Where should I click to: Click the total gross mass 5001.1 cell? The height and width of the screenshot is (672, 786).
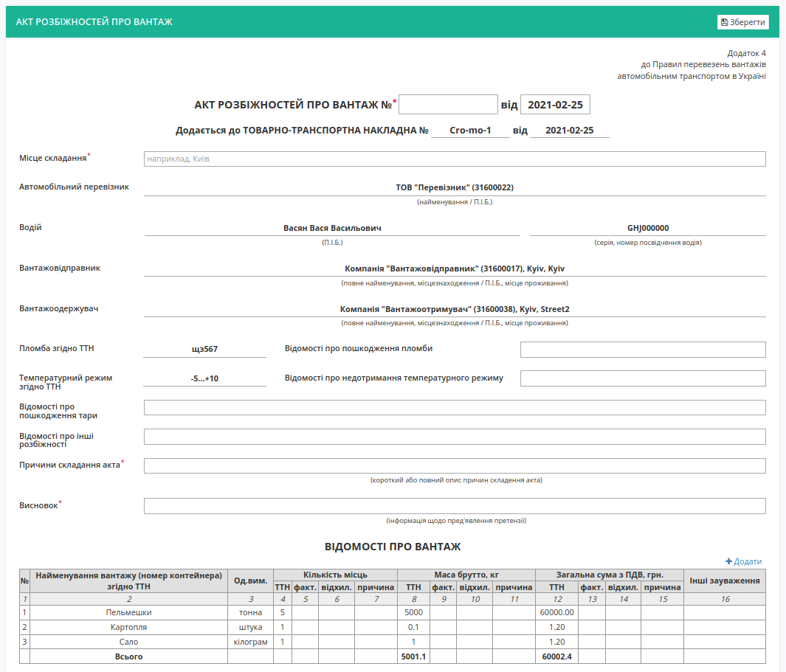tap(413, 657)
